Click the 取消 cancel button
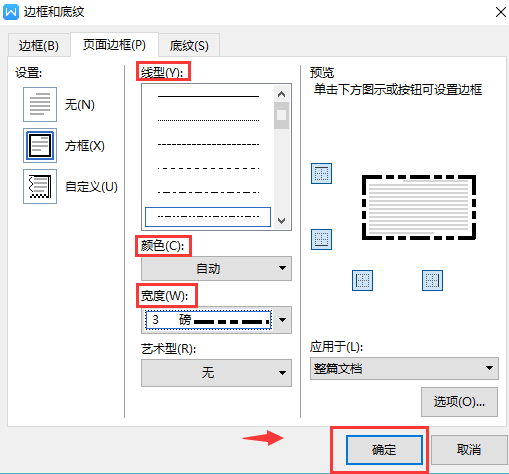509x474 pixels. pos(469,450)
